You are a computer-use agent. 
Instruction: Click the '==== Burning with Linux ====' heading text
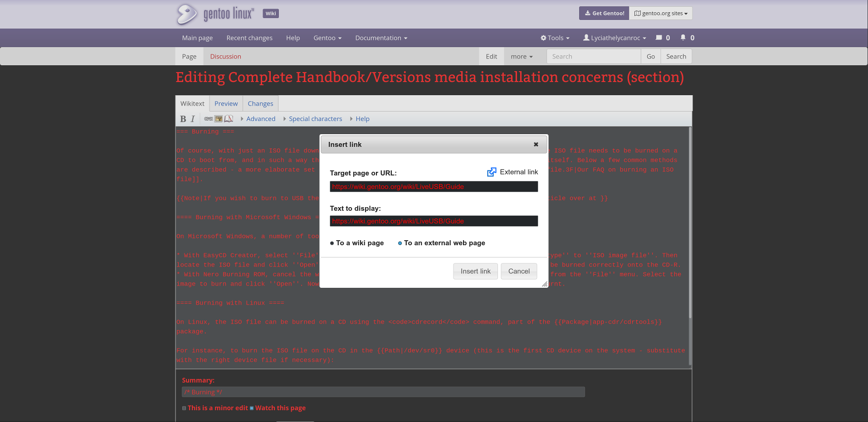click(230, 303)
